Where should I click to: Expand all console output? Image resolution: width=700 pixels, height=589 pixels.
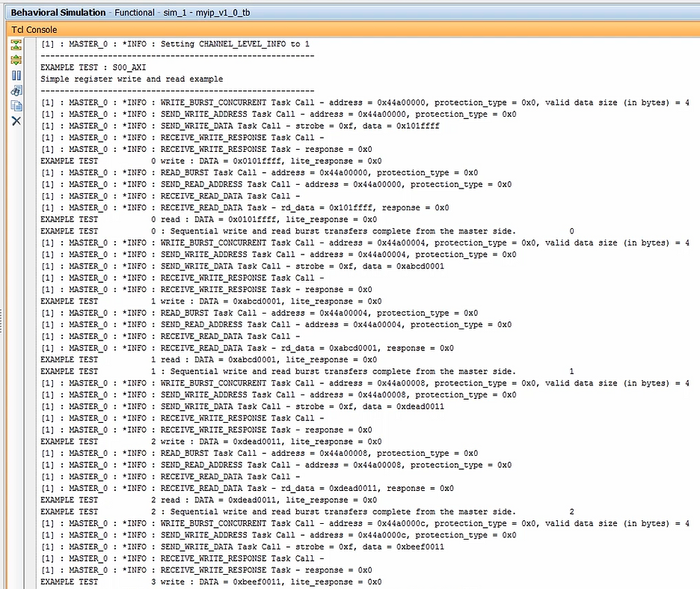click(16, 60)
